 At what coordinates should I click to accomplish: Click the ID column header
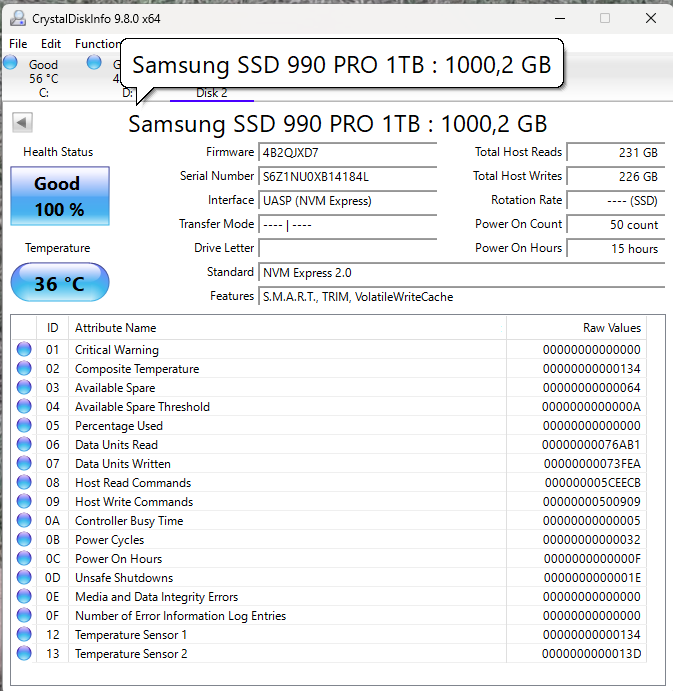coord(52,328)
